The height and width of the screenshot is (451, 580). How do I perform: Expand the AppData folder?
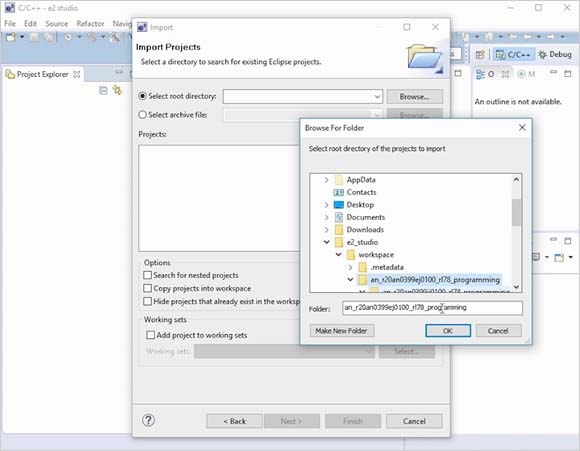point(326,180)
